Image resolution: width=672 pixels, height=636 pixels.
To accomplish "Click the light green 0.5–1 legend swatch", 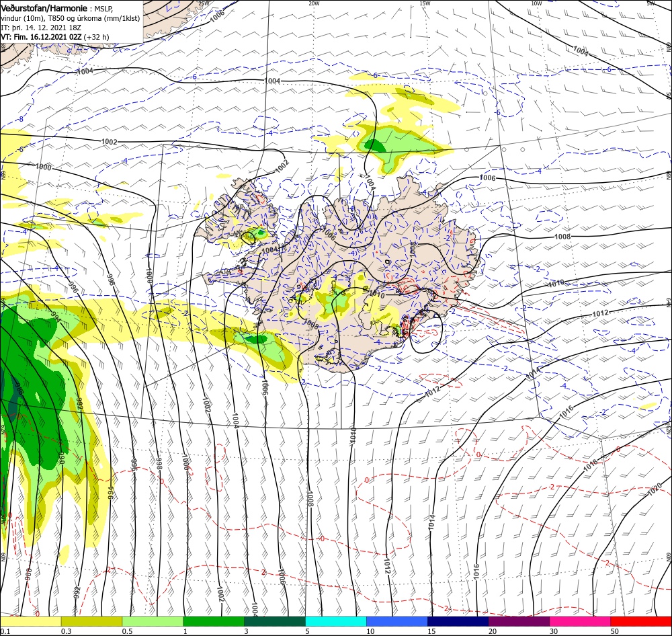I will 153,621.
